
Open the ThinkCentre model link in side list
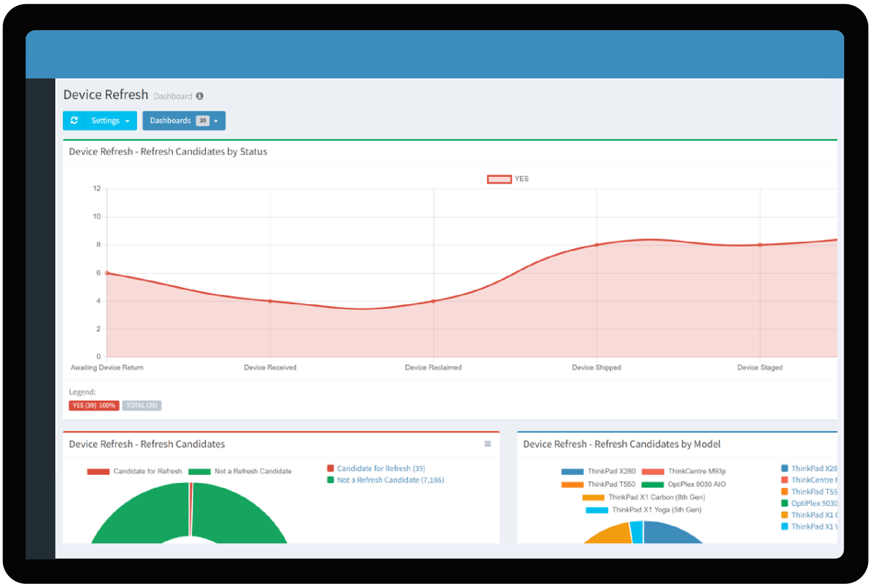[x=814, y=480]
